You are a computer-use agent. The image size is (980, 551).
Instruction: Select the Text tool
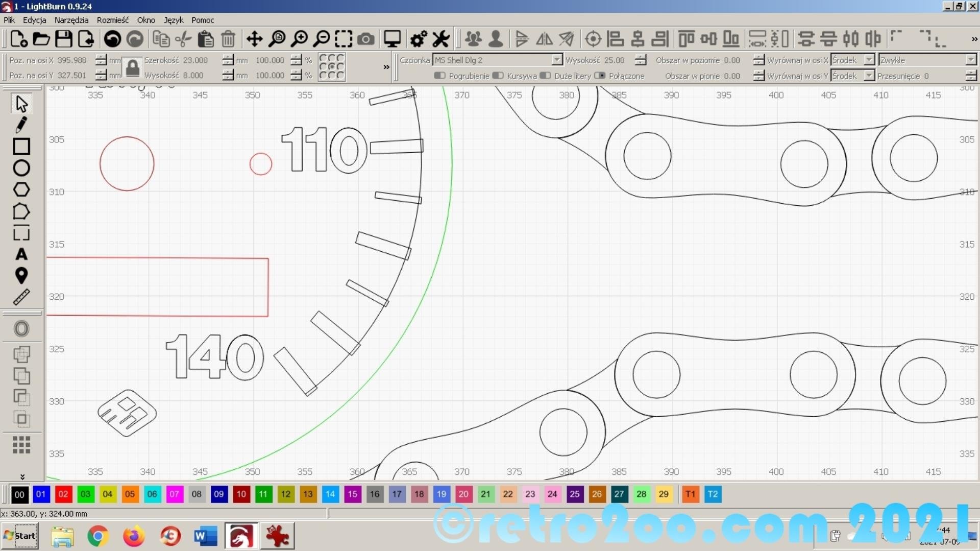21,254
